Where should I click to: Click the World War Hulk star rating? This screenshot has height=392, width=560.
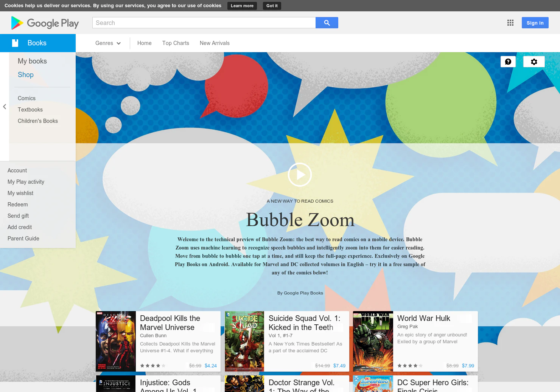(410, 366)
